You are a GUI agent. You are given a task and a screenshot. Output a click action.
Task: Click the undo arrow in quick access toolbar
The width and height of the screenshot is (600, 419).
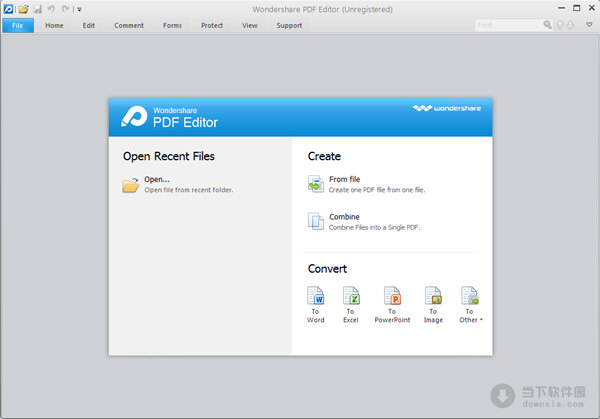pos(51,8)
